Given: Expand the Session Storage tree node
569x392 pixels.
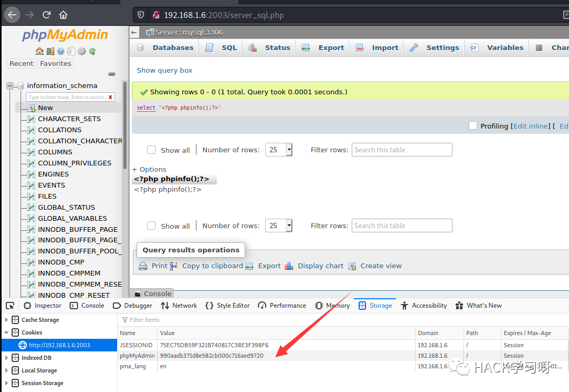Looking at the screenshot, I should tap(6, 383).
